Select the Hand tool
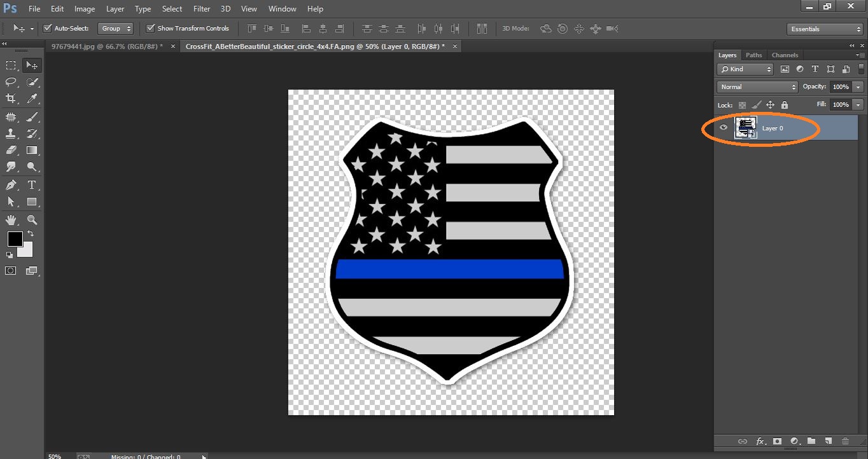 [x=11, y=220]
